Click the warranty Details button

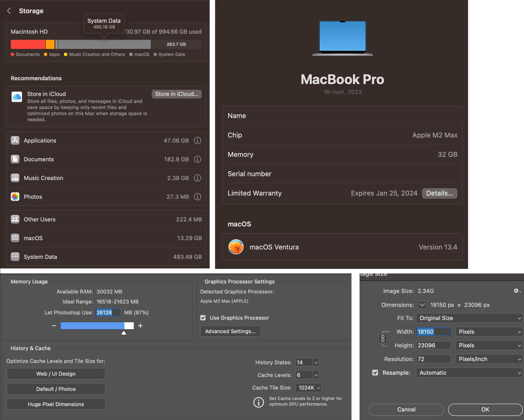pyautogui.click(x=439, y=193)
